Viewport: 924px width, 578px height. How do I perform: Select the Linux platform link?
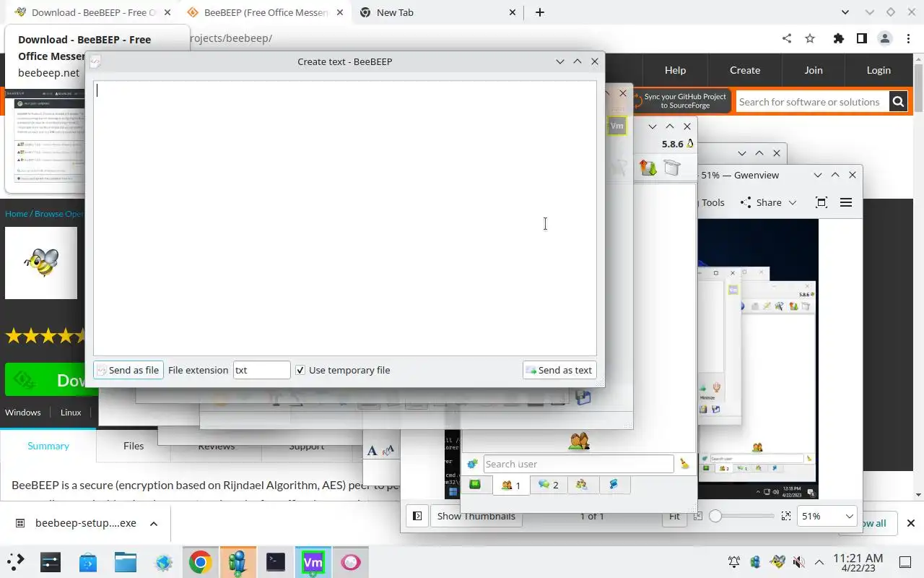pyautogui.click(x=71, y=412)
